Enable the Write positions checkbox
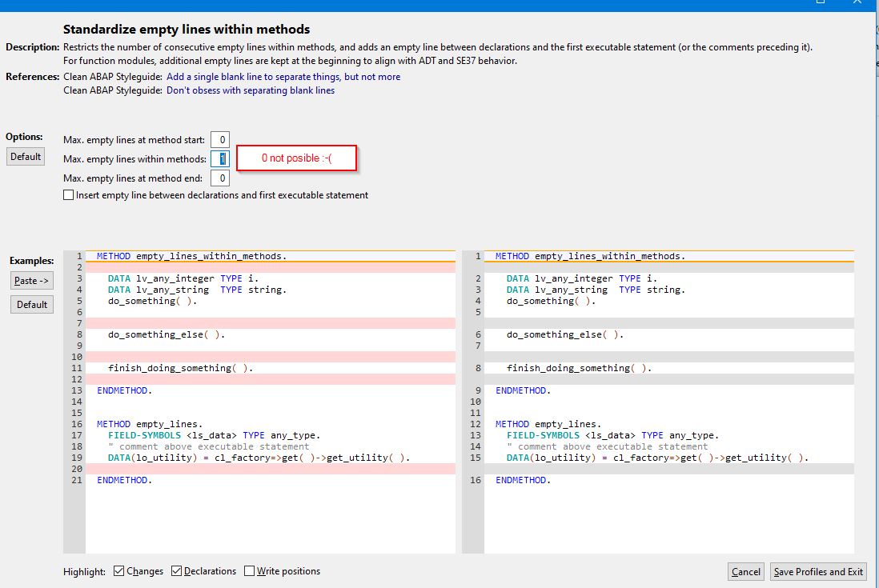 [x=248, y=570]
